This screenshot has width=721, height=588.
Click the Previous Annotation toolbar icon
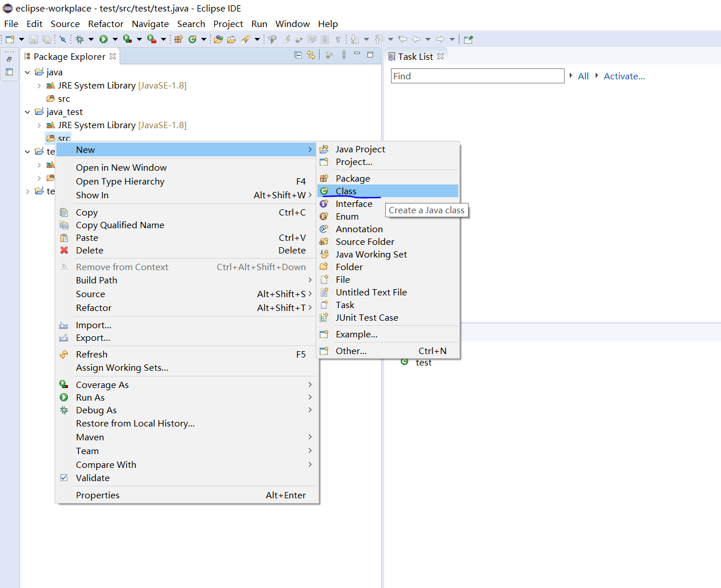pyautogui.click(x=378, y=39)
